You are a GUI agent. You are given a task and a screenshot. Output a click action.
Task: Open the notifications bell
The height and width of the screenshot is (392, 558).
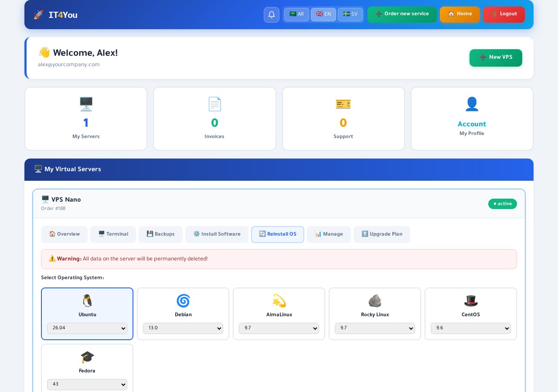pyautogui.click(x=272, y=15)
